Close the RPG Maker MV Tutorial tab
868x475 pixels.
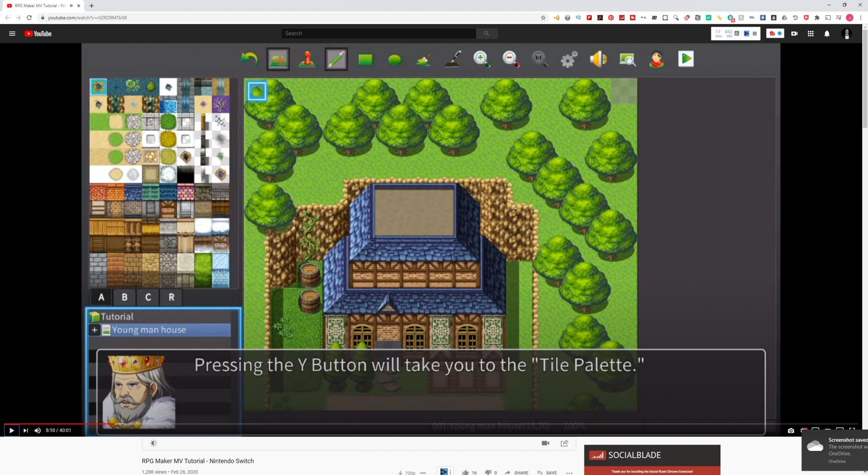click(79, 6)
